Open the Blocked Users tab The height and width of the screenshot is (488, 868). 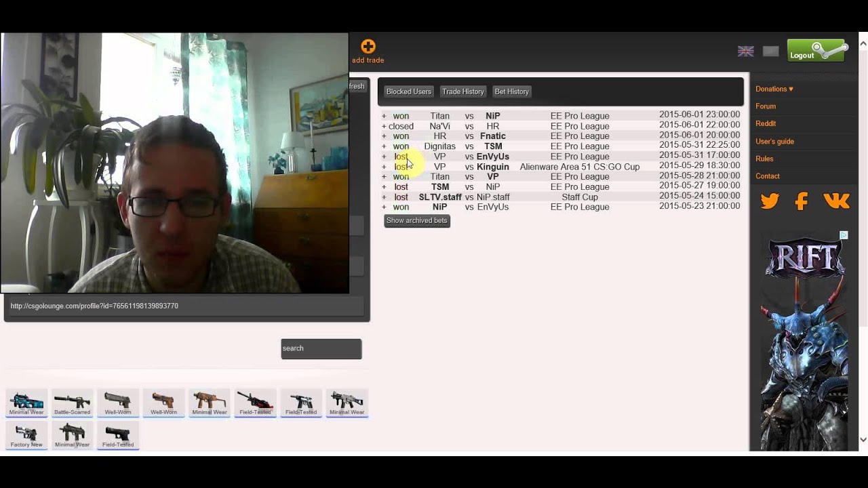(x=409, y=91)
